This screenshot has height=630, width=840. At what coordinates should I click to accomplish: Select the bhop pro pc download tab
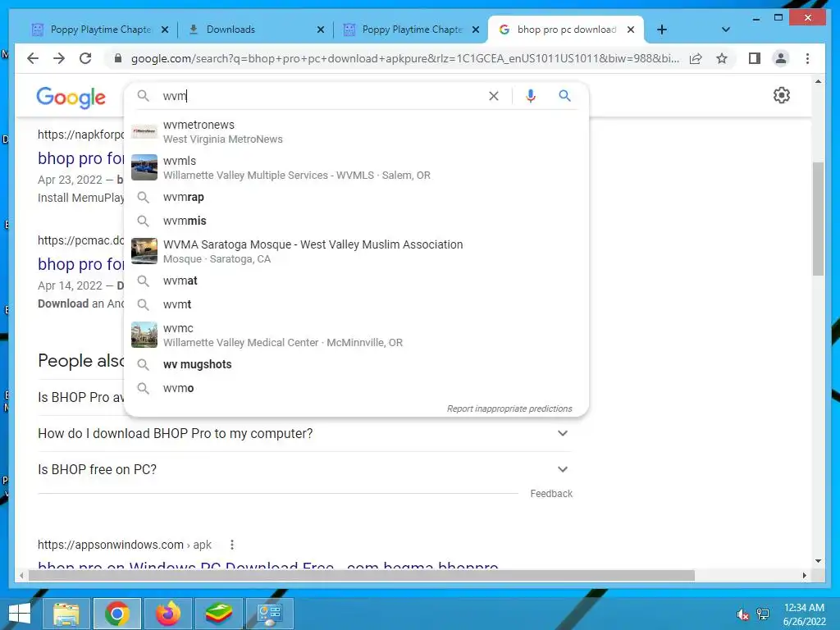(565, 30)
